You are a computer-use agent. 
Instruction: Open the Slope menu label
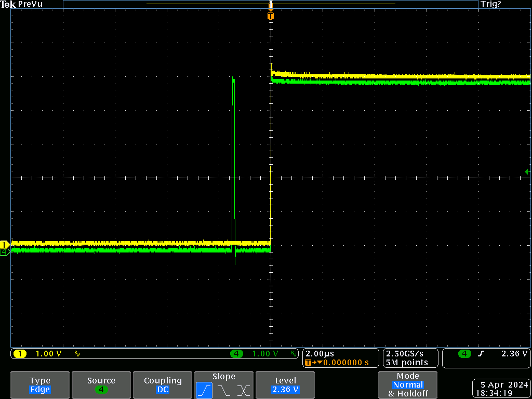click(x=223, y=377)
